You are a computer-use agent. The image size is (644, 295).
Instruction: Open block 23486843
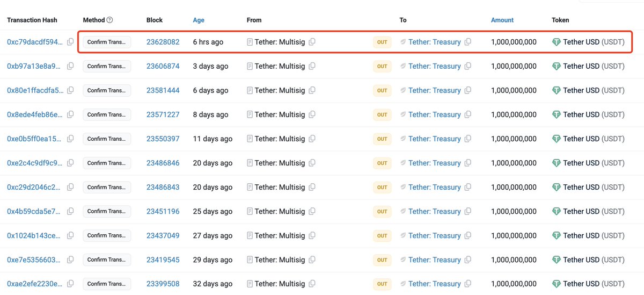(163, 187)
